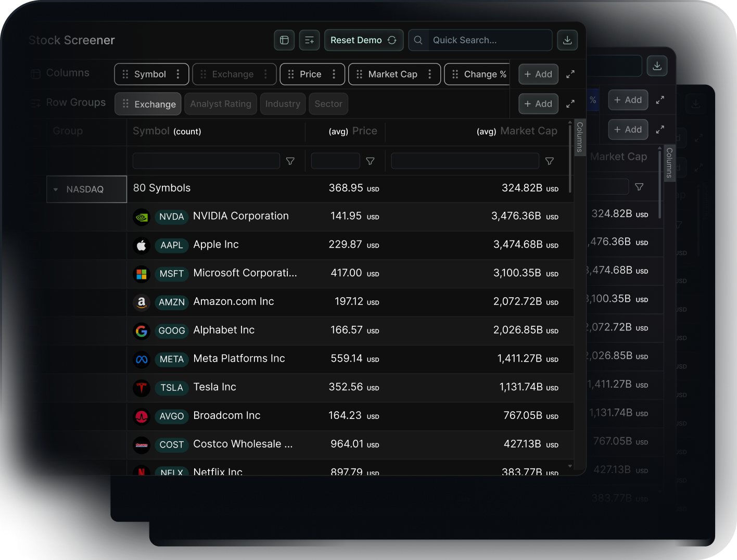Click the Meta Platforms Inc name
The width and height of the screenshot is (737, 560).
point(239,359)
